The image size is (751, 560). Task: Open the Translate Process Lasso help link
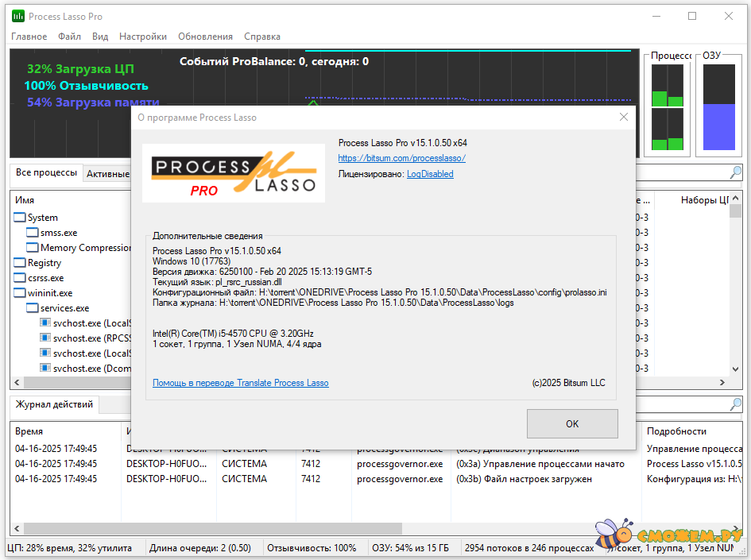point(241,383)
